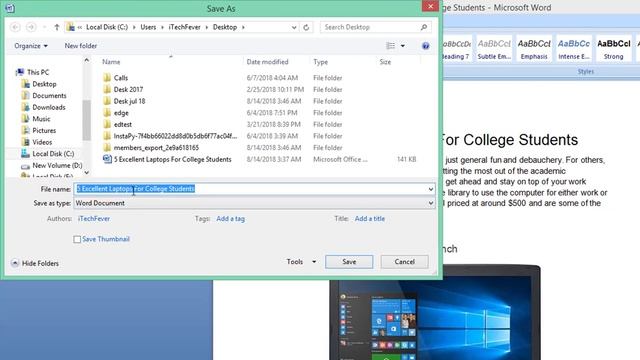Apply Subtle Emphasis style in Word
Screen dimensions: 640x360
click(x=494, y=49)
